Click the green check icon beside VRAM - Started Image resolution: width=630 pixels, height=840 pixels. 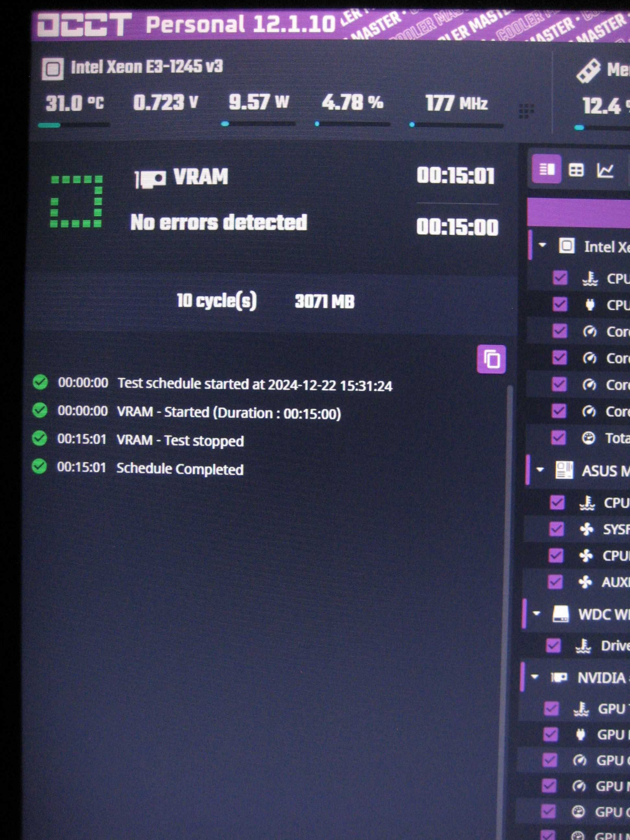click(40, 410)
